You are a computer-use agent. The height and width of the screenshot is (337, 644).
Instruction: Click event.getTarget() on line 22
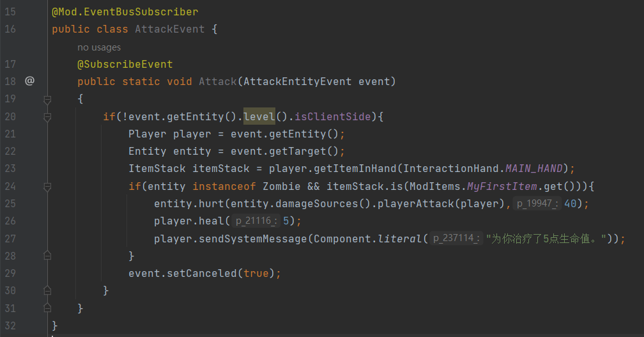coord(284,152)
